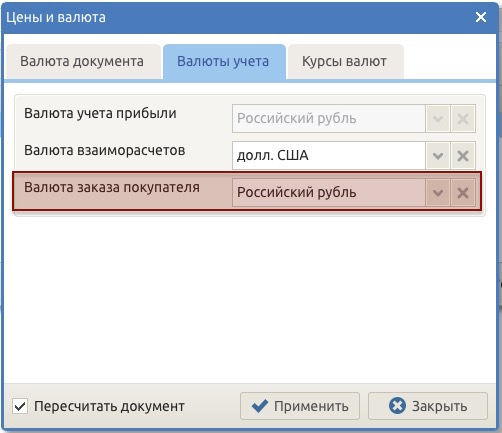Close the Цены и валюта dialog with the X
The height and width of the screenshot is (433, 502).
[481, 17]
